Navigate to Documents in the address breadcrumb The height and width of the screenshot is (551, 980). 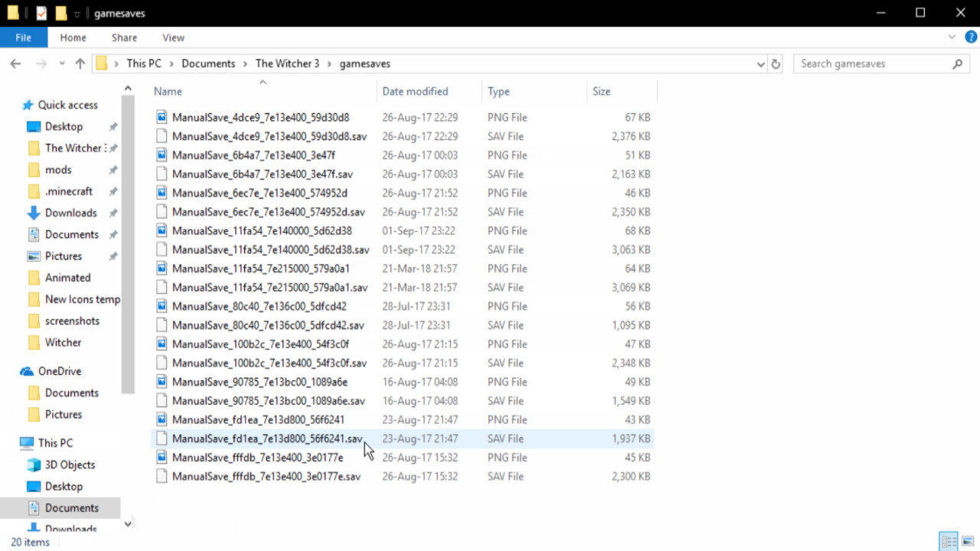(x=208, y=64)
